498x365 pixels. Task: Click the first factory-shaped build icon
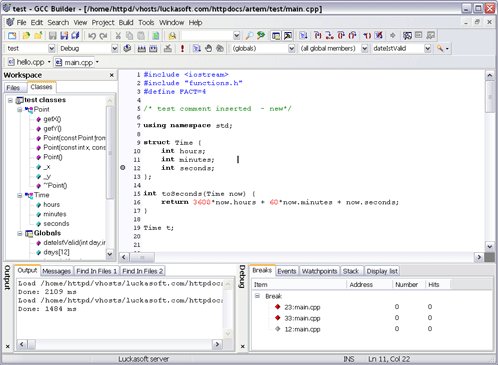point(142,48)
